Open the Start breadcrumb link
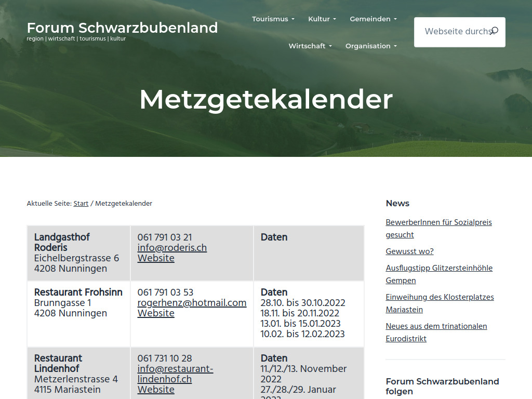Screen dimensions: 532x399 click(x=81, y=203)
